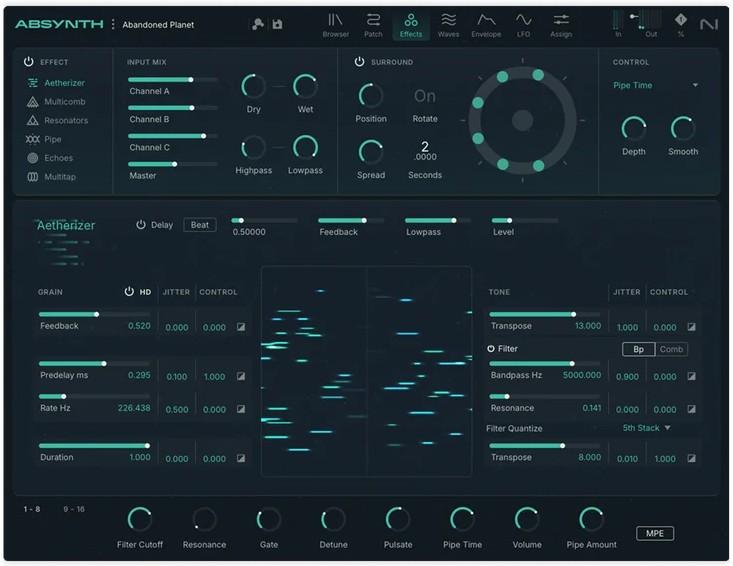This screenshot has height=566, width=733.
Task: Click the diamond percentage icon in header
Action: [681, 20]
